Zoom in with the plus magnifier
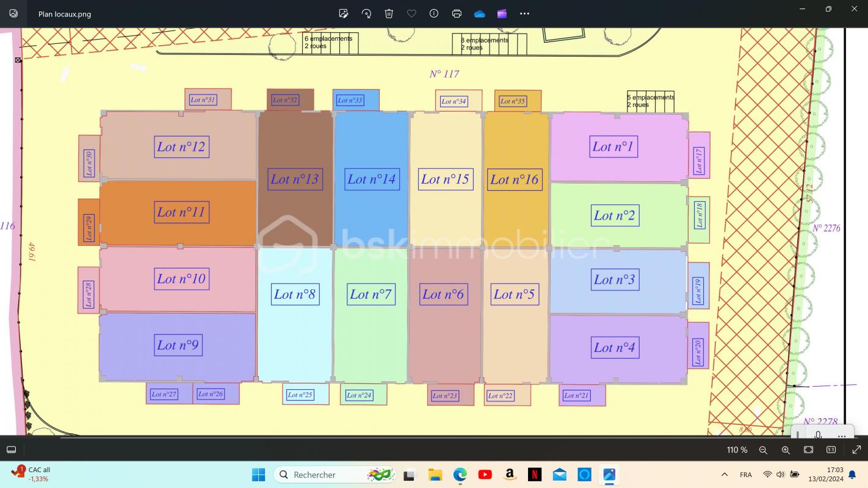Screen dimensions: 868x488 point(786,450)
